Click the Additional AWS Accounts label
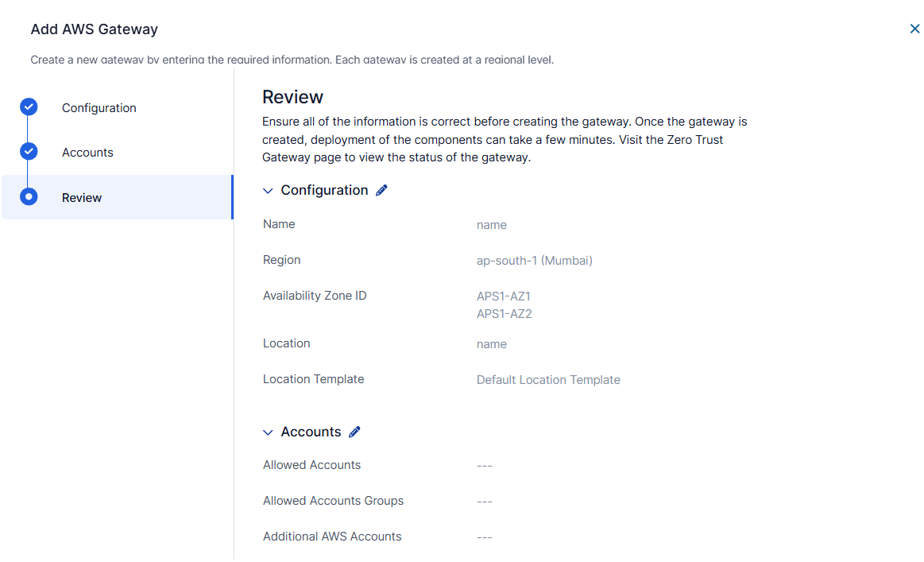This screenshot has height=562, width=924. coord(332,537)
